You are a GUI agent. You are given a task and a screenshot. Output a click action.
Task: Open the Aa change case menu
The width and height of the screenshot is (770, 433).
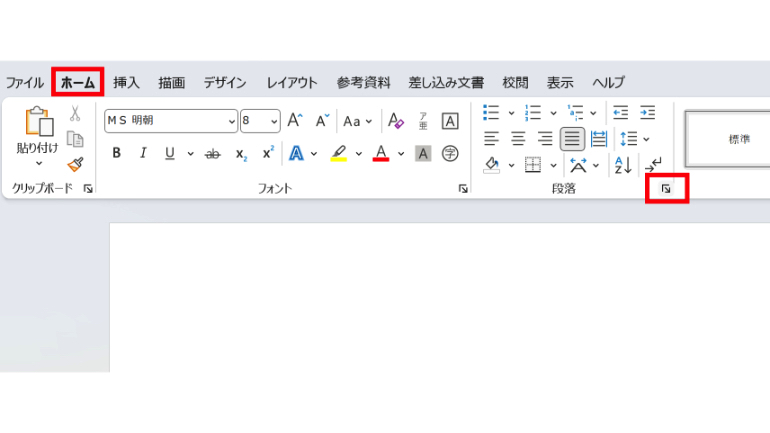click(x=357, y=121)
